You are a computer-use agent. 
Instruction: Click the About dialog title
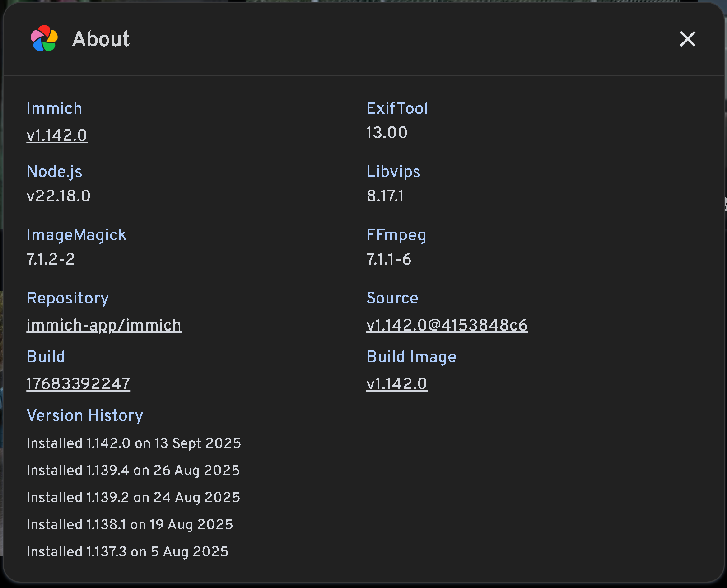(101, 39)
